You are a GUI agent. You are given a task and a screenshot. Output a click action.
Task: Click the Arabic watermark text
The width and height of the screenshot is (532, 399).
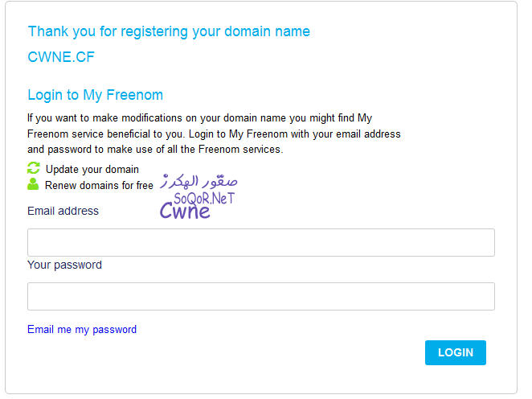[x=198, y=181]
